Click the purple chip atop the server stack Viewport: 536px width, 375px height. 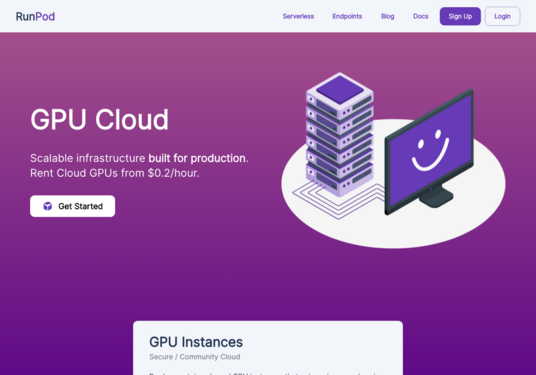pos(339,90)
